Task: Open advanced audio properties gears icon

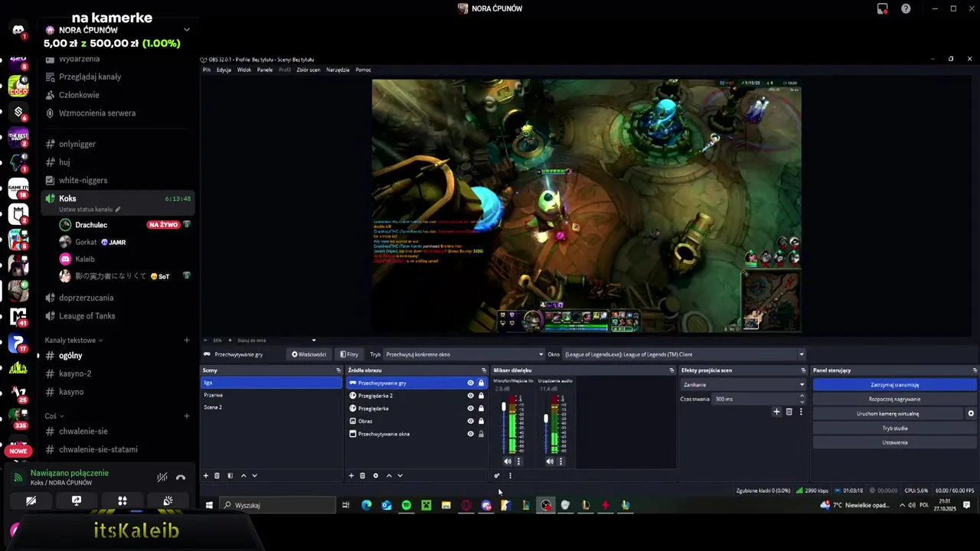Action: coord(497,475)
